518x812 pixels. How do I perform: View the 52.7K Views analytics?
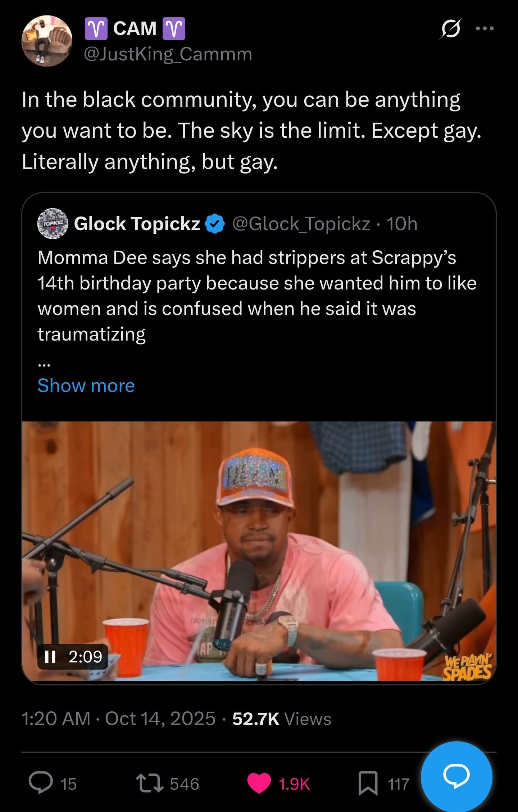[x=281, y=719]
